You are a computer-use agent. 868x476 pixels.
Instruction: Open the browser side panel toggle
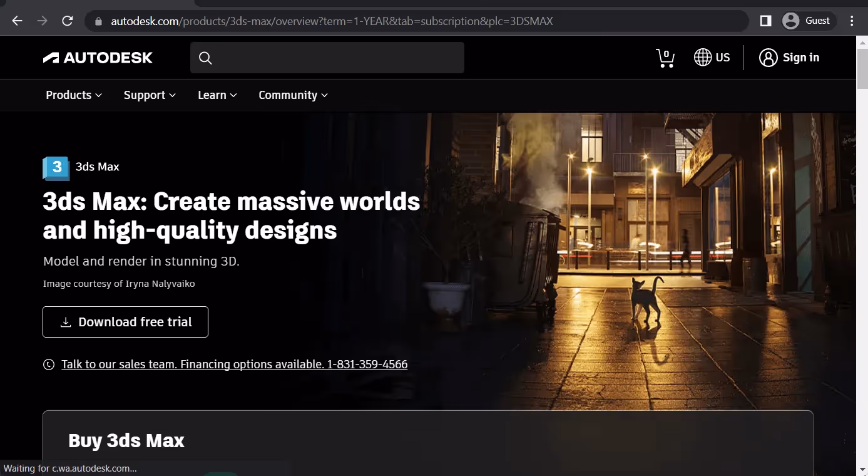tap(765, 20)
